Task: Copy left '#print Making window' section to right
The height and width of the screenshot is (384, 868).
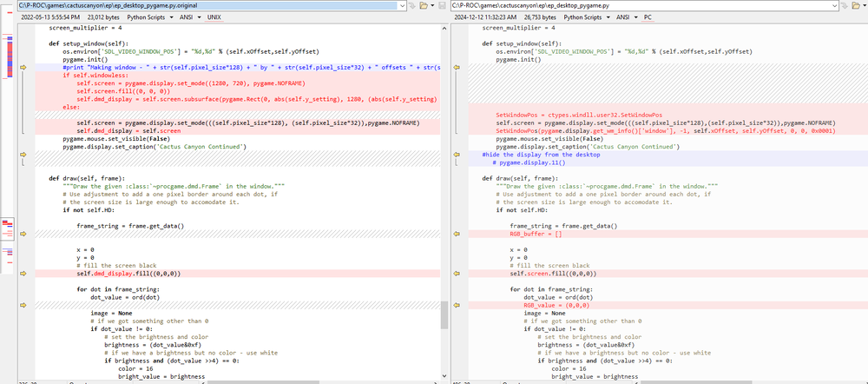Action: pyautogui.click(x=23, y=67)
